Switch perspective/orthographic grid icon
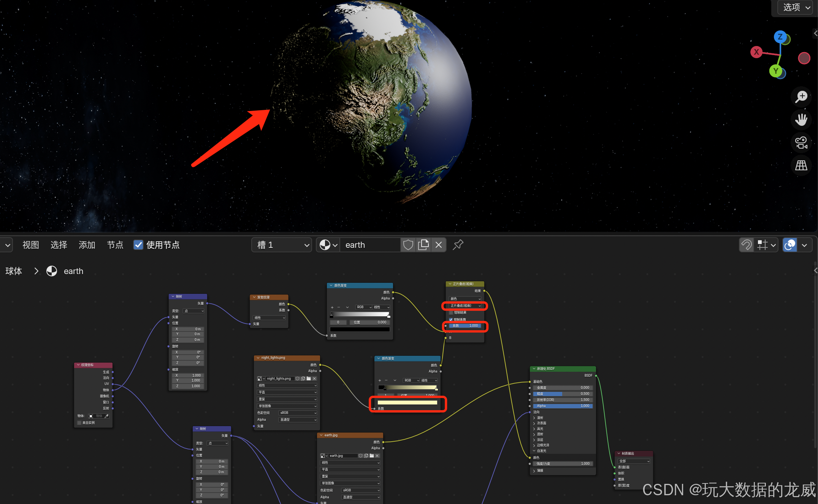818x504 pixels. click(x=801, y=165)
